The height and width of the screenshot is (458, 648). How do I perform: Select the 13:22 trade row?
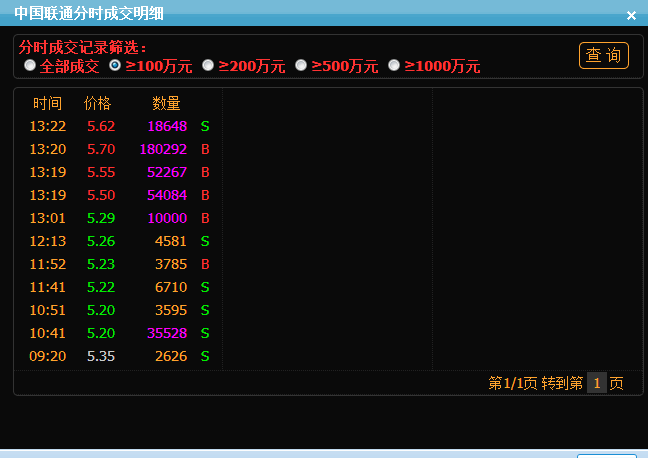pos(118,126)
